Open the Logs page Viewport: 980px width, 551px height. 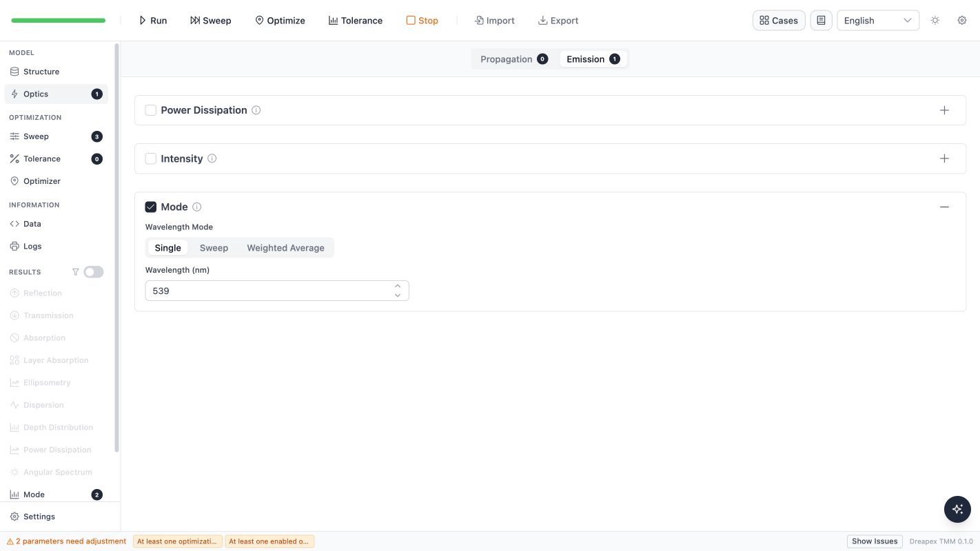(57, 246)
